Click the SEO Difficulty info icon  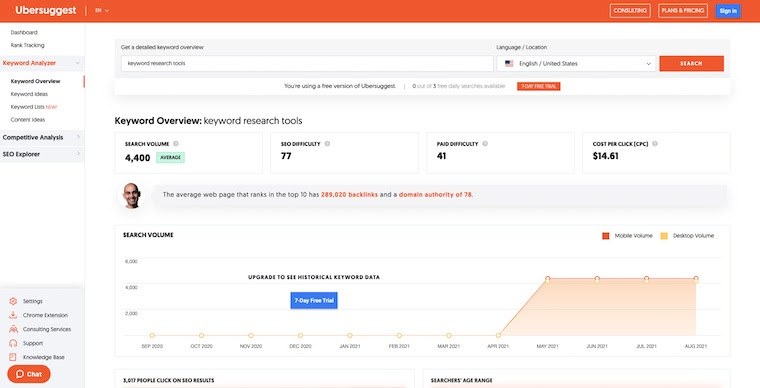[x=327, y=144]
